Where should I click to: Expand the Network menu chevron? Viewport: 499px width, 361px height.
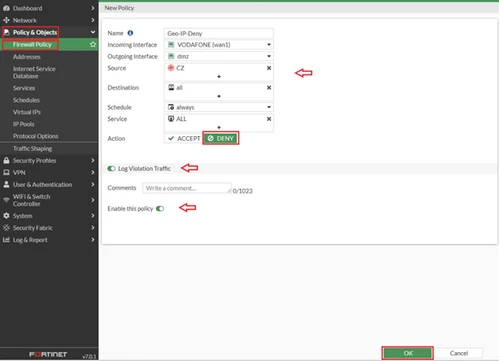click(x=93, y=20)
